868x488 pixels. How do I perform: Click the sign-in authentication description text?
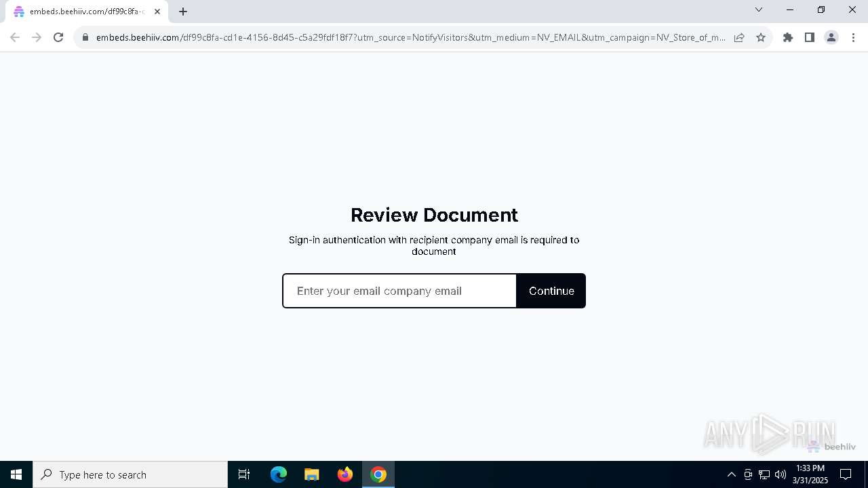tap(434, 245)
